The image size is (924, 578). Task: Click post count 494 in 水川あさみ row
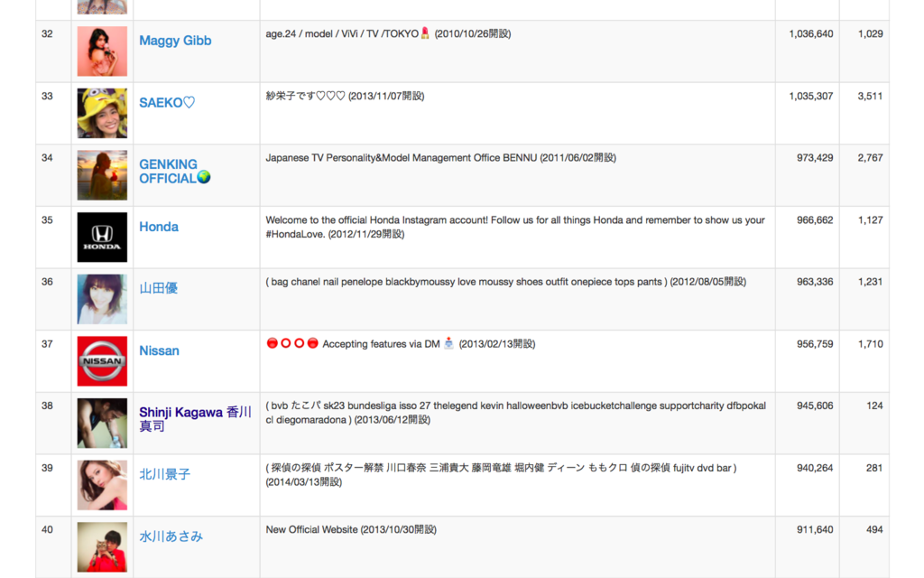click(874, 529)
